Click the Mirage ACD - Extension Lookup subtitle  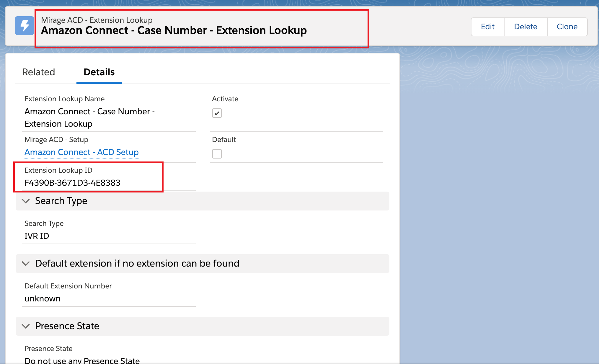[97, 20]
